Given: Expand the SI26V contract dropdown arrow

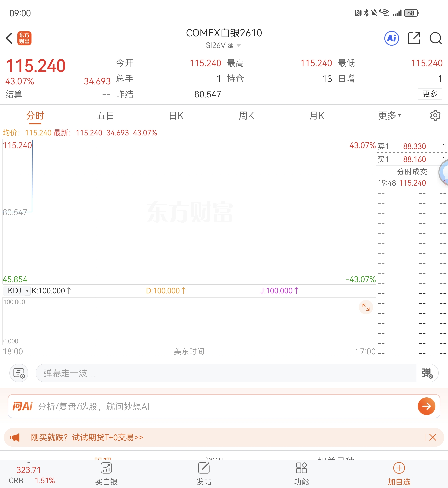Looking at the screenshot, I should coord(239,45).
